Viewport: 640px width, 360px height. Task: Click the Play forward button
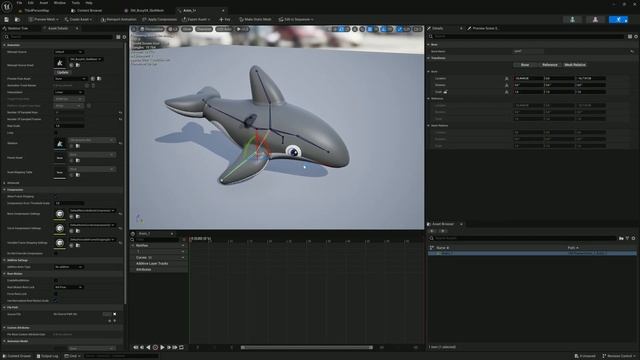tap(162, 347)
